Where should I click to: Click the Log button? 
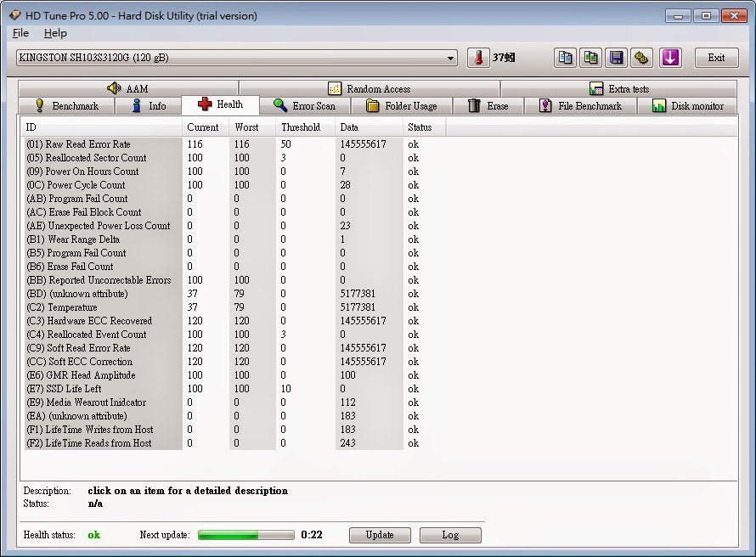(450, 535)
